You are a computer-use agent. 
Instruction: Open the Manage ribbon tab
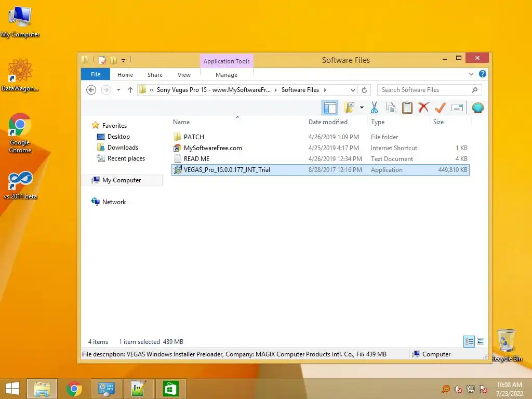click(227, 75)
